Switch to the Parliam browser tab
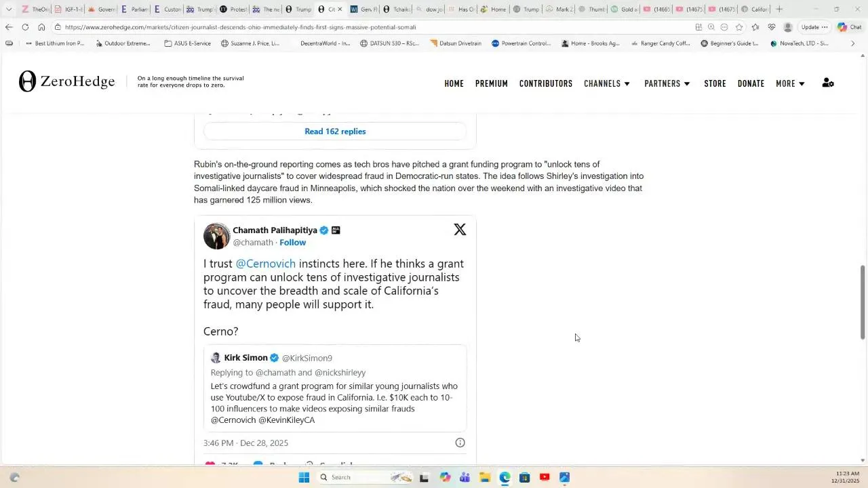The image size is (868, 488). coord(134,9)
